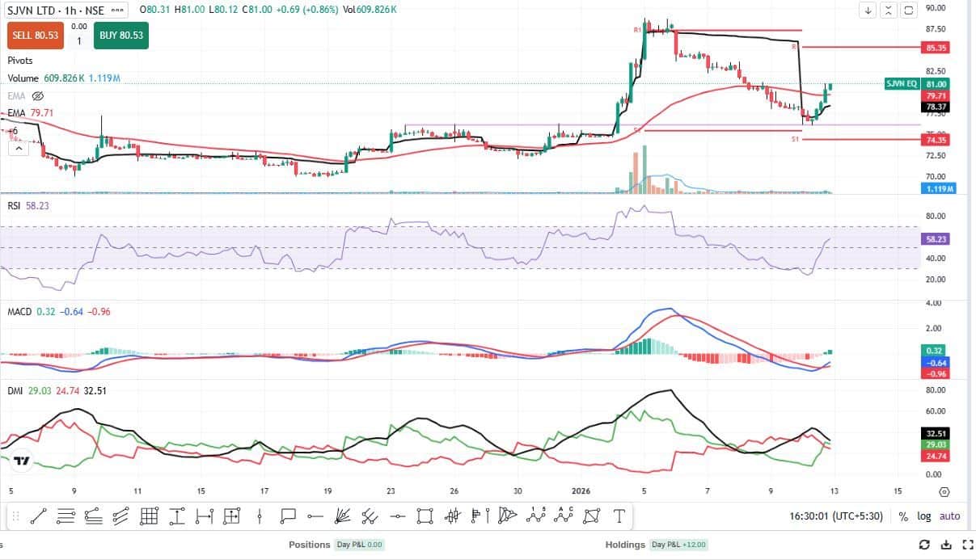Select the horizontal lines stack tool
This screenshot has height=560, width=976.
[x=65, y=516]
